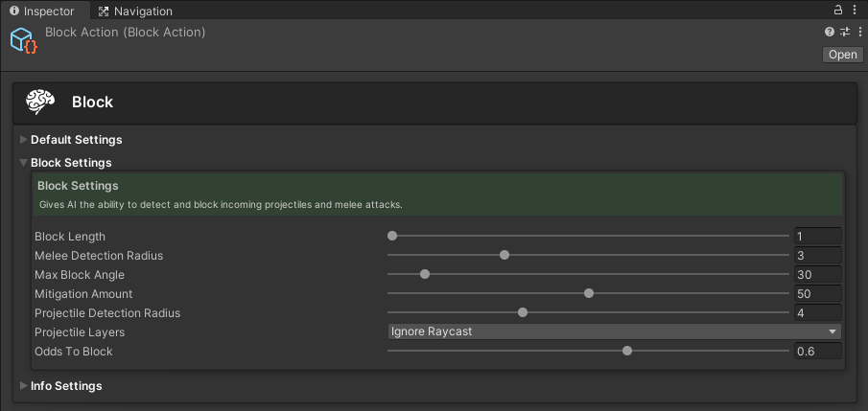
Task: Click the Block Action script asset icon
Action: (x=23, y=40)
